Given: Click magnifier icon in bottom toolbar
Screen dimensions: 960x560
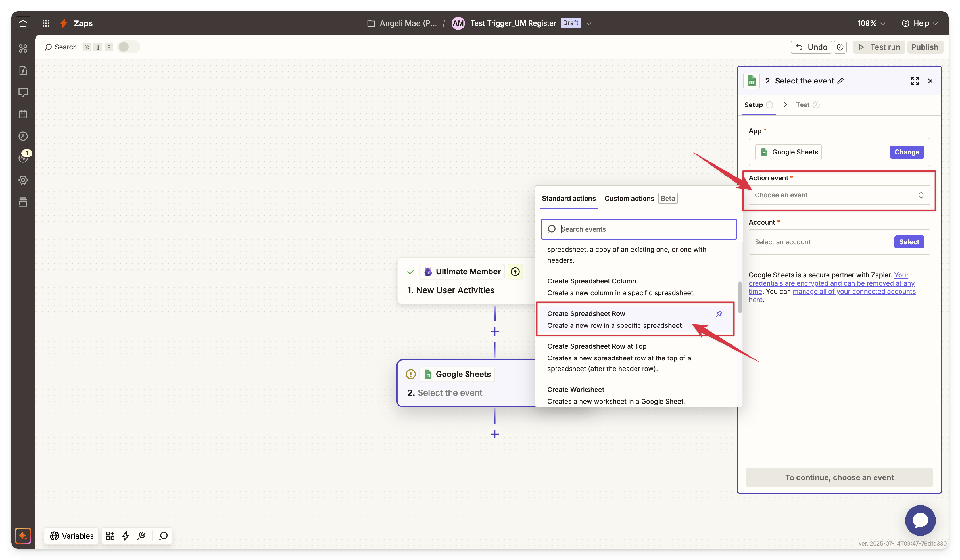Looking at the screenshot, I should pyautogui.click(x=164, y=536).
